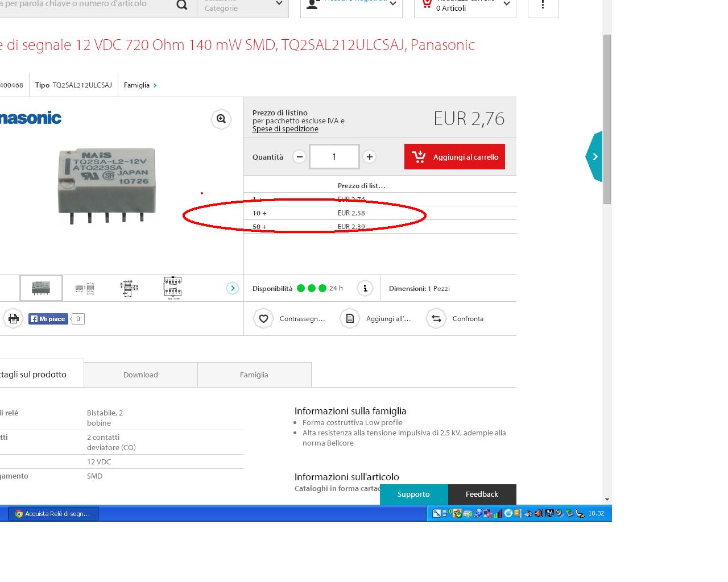The width and height of the screenshot is (728, 582).
Task: Decrease quantity with the minus button
Action: (x=299, y=157)
